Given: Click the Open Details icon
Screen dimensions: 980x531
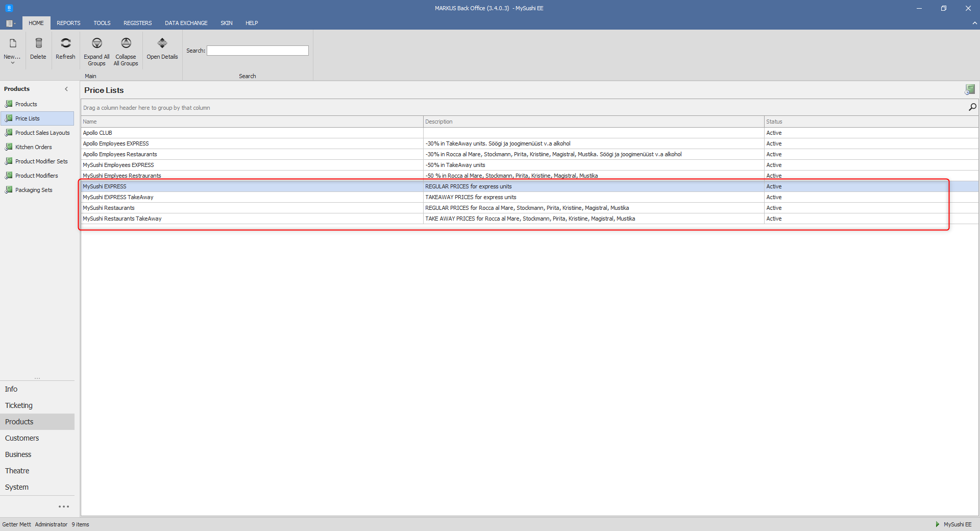Looking at the screenshot, I should click(x=162, y=43).
